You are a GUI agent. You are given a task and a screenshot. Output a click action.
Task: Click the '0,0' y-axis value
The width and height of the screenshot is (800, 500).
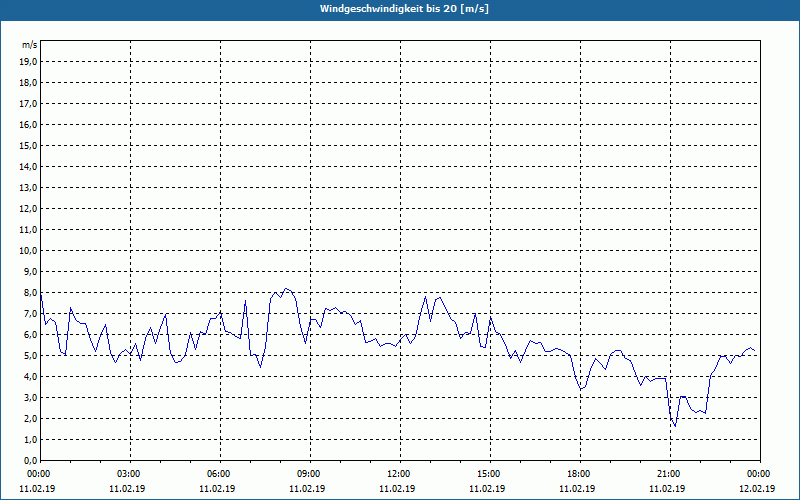[x=30, y=460]
